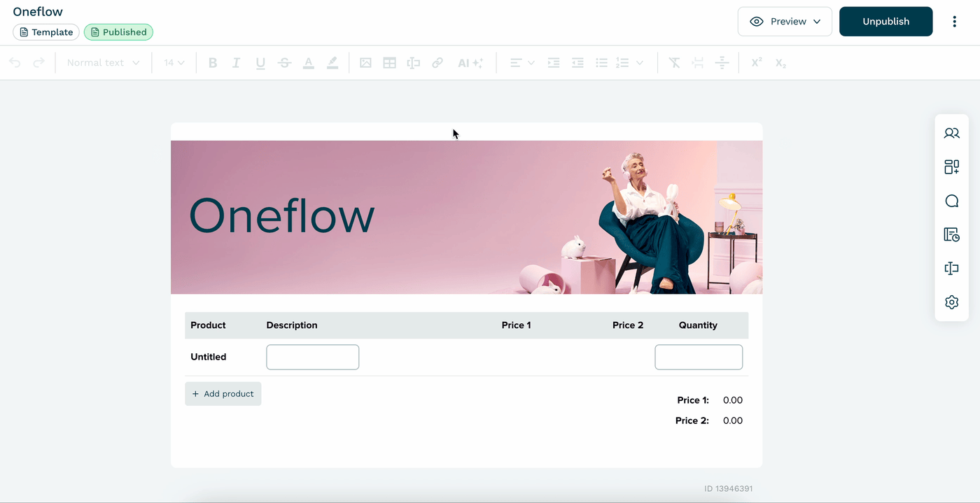Open the Preview dropdown
The height and width of the screenshot is (503, 980).
785,22
